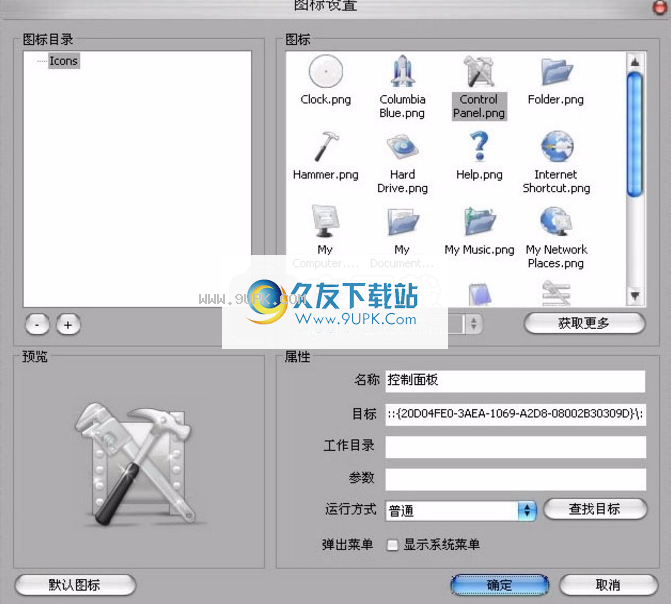Image resolution: width=671 pixels, height=604 pixels.
Task: Click the icon list scrollbar up arrow
Action: [635, 62]
